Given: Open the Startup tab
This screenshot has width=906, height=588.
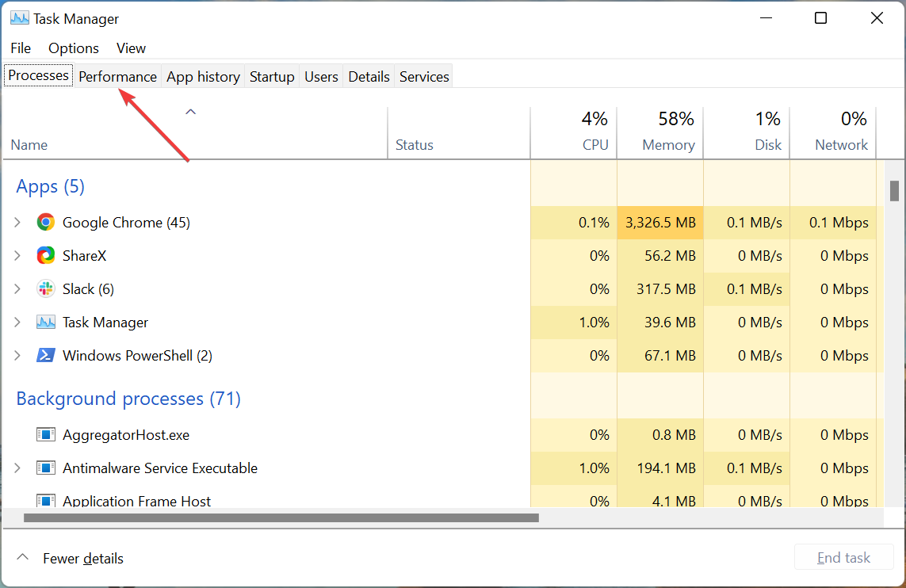Looking at the screenshot, I should [272, 77].
